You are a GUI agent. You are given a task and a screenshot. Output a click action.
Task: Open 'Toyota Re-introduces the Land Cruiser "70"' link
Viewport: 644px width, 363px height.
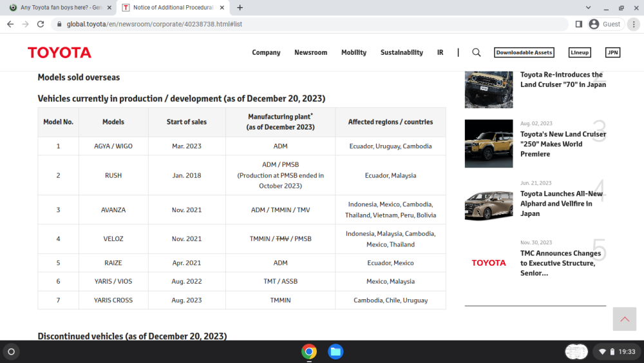563,80
